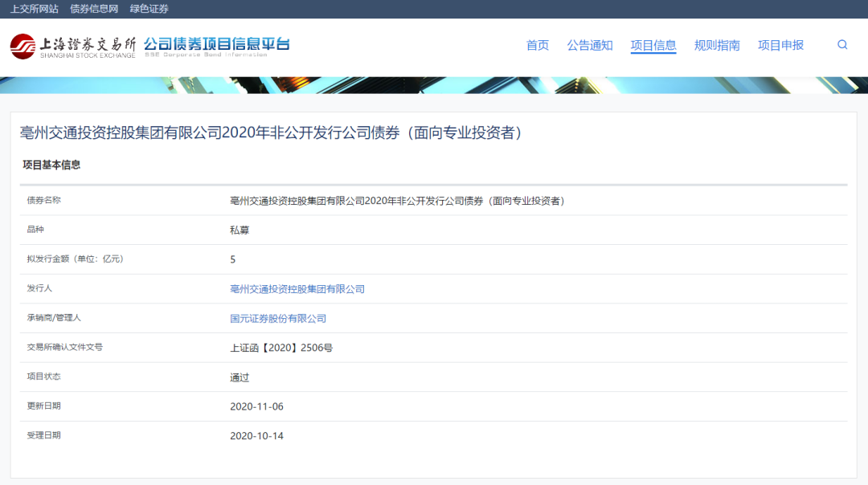Click the bond name value in 债券名称 row
The width and height of the screenshot is (868, 485).
398,201
